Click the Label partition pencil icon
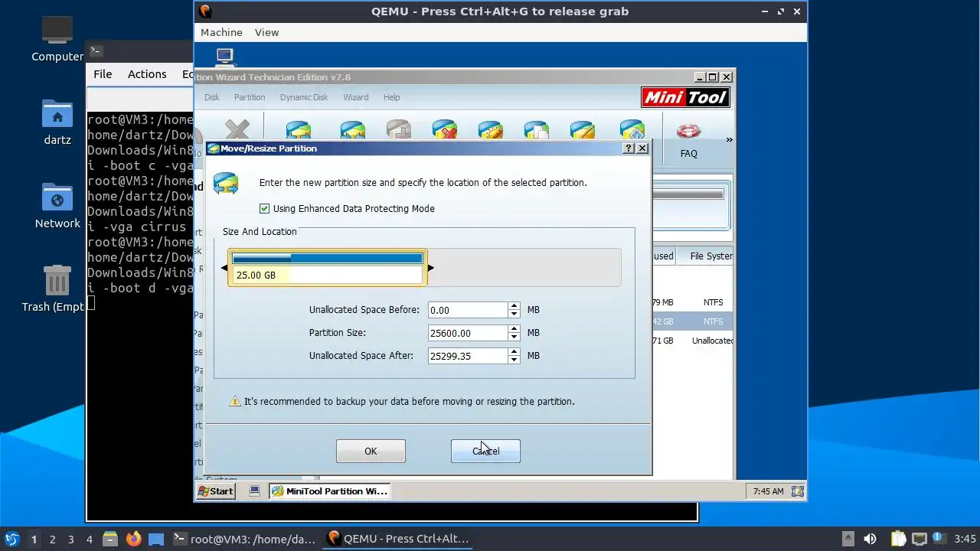 coord(582,129)
